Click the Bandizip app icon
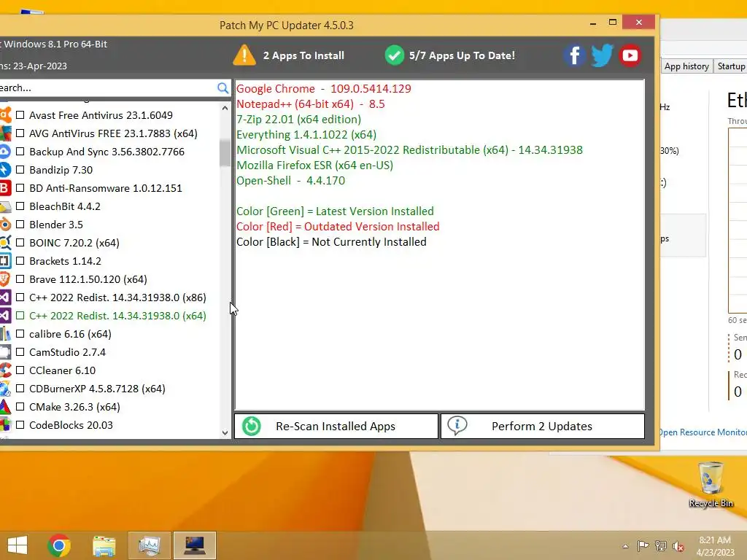Screen dimensions: 747x560 tap(5, 170)
